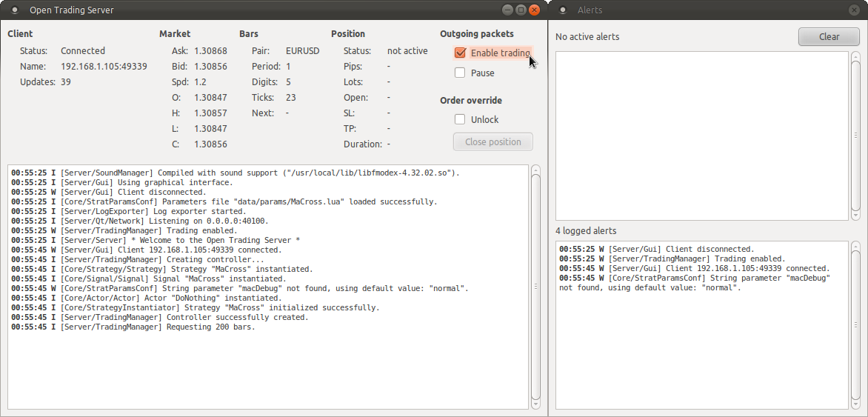Click the '4 logged alerts' label
This screenshot has height=417, width=868.
(586, 231)
